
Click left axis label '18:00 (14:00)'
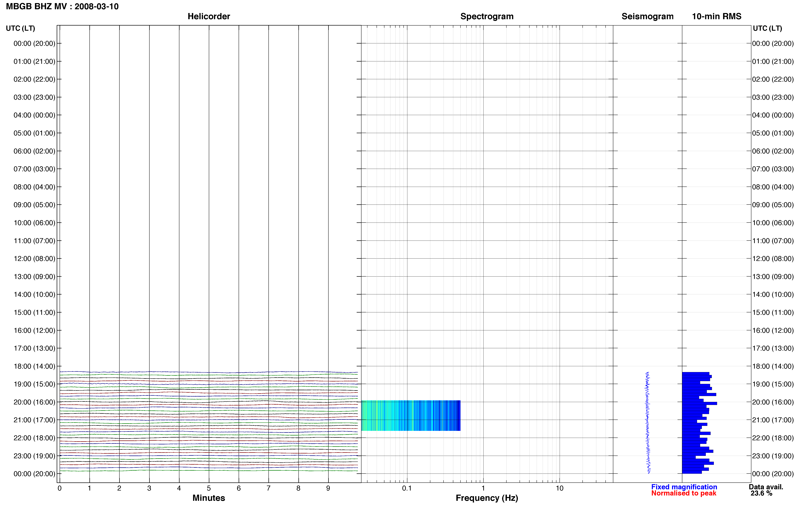point(34,366)
